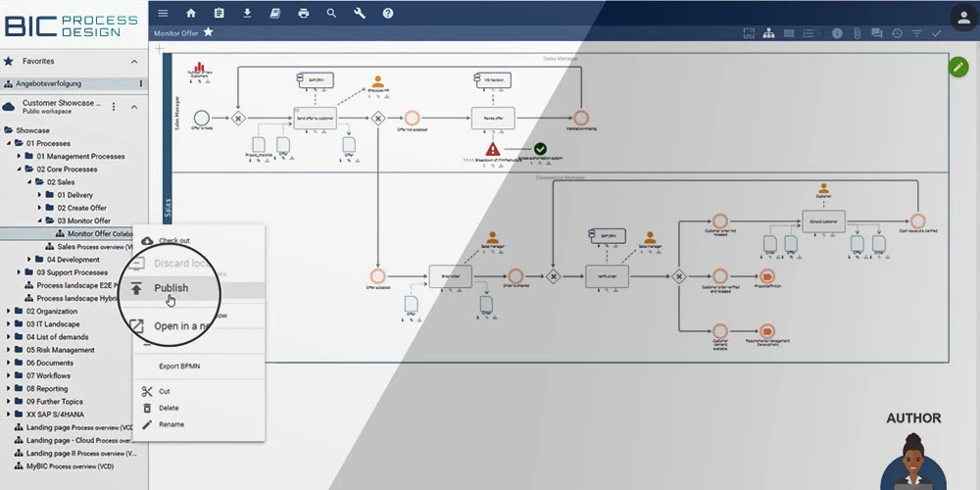Click the checkmark validation icon
Image resolution: width=980 pixels, height=490 pixels.
(936, 33)
